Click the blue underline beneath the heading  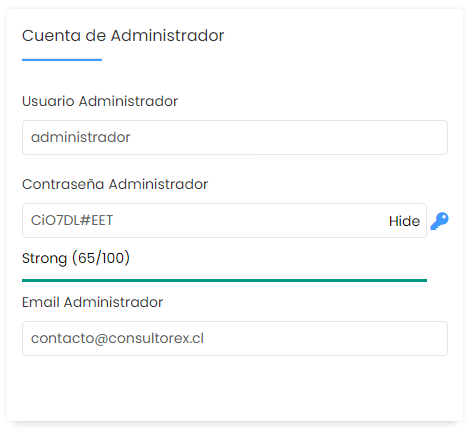click(x=62, y=60)
